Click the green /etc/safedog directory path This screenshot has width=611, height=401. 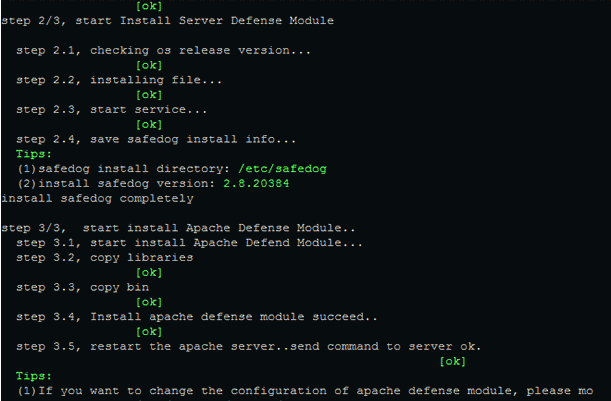point(283,169)
